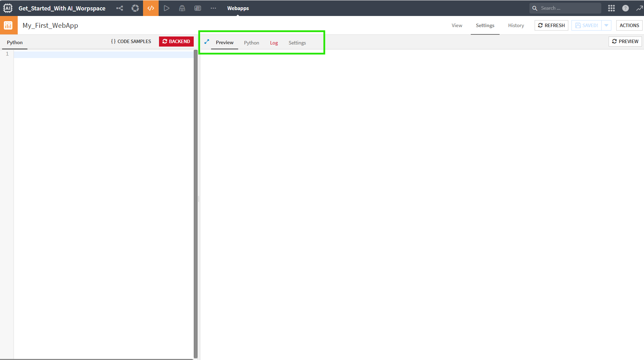Click the Get_Started_With AI_Worpspace project name
The image size is (644, 360).
click(x=62, y=8)
